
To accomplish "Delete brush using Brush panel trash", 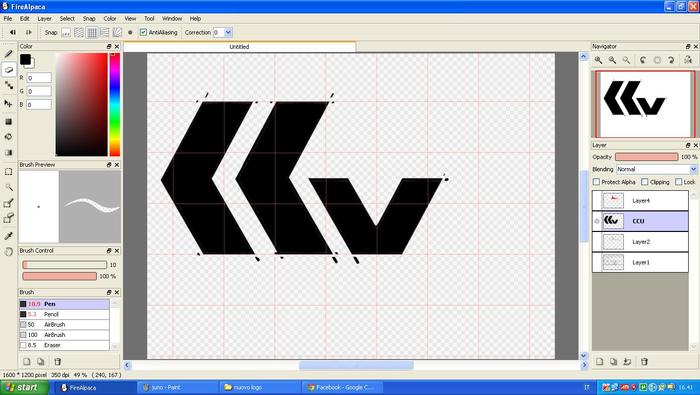I will tap(57, 362).
